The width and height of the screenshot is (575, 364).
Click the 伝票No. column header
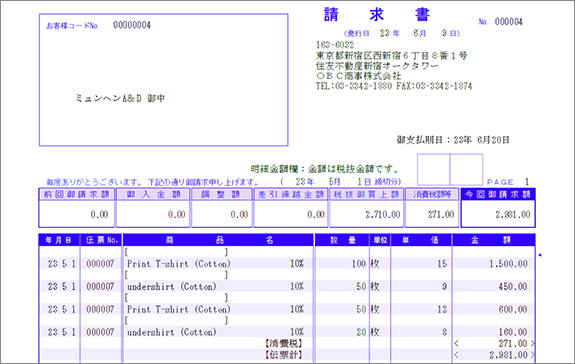[x=101, y=240]
